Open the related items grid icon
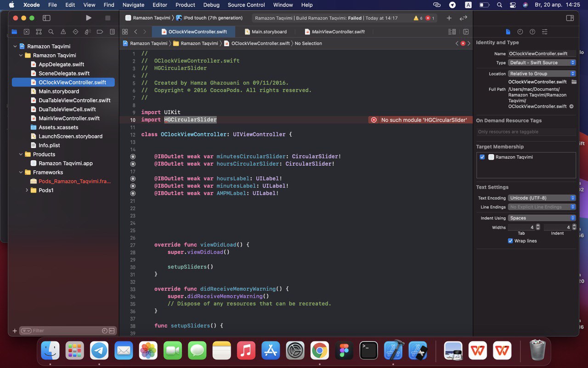 [125, 32]
